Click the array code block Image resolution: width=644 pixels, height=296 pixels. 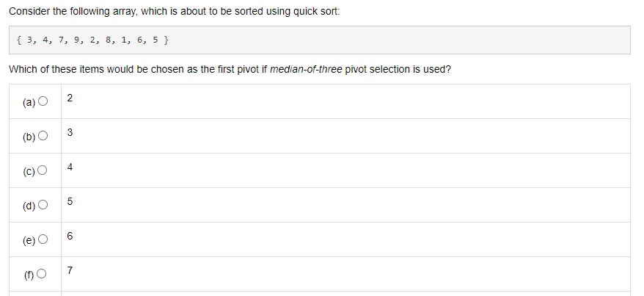point(320,40)
